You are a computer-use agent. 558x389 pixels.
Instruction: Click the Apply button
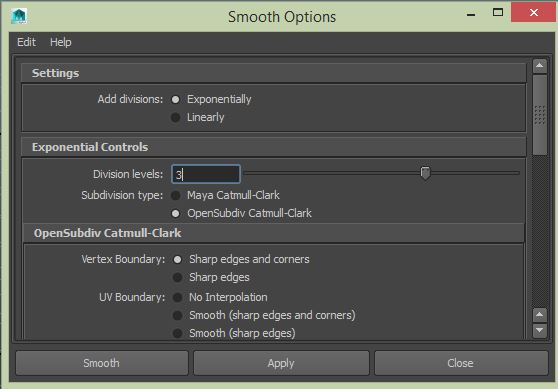[281, 363]
